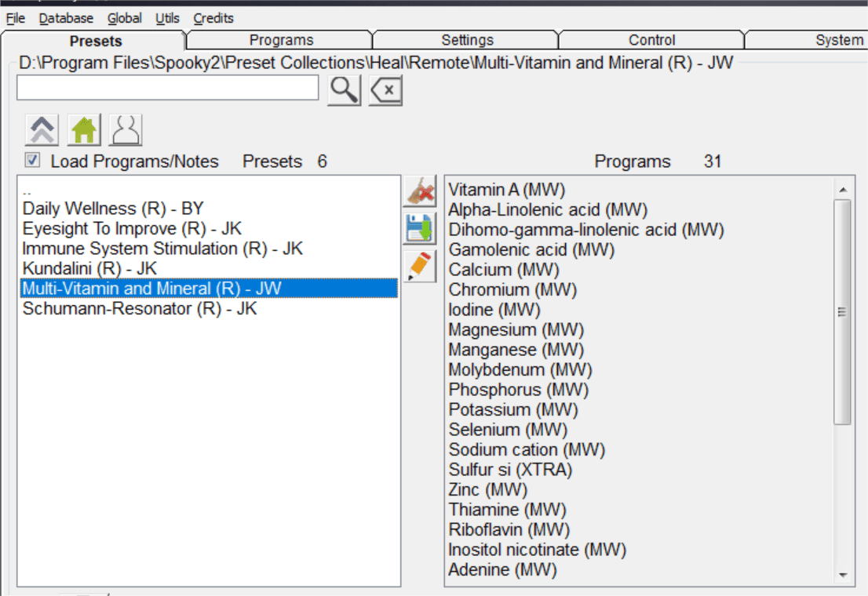Screen dimensions: 868x596
Task: Go up one folder level icon
Action: pyautogui.click(x=42, y=130)
